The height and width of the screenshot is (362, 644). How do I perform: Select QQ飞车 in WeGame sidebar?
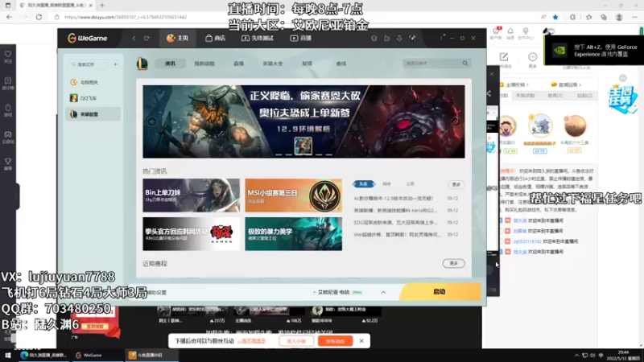point(93,98)
